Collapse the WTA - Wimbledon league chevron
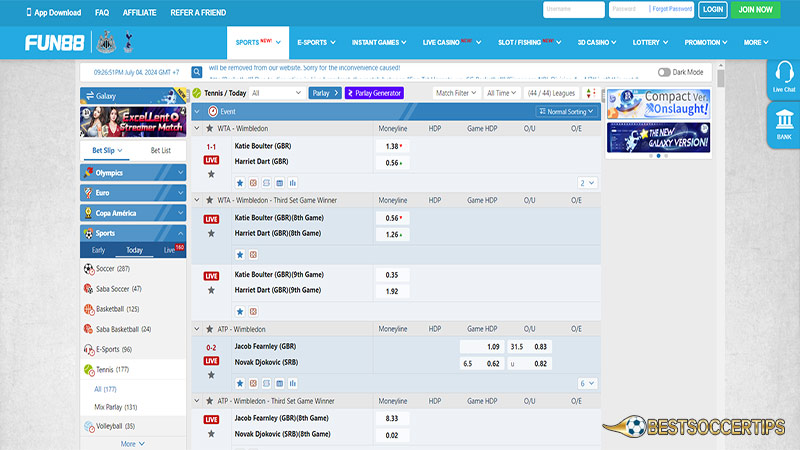The image size is (800, 450). pos(197,129)
